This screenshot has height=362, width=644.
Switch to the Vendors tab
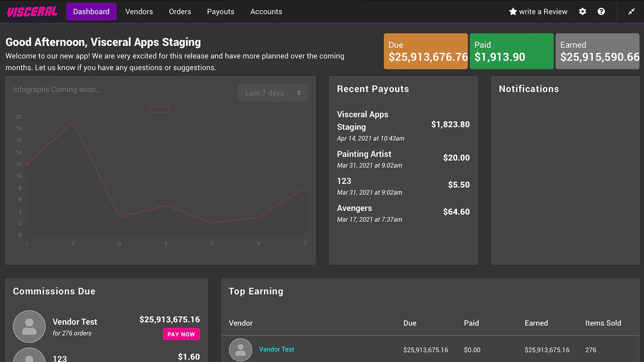coord(139,12)
